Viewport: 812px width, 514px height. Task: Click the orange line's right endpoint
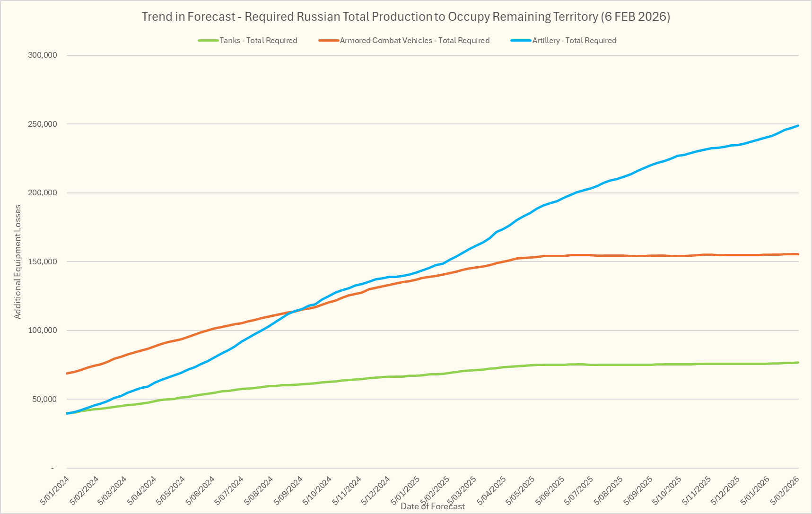(x=798, y=254)
